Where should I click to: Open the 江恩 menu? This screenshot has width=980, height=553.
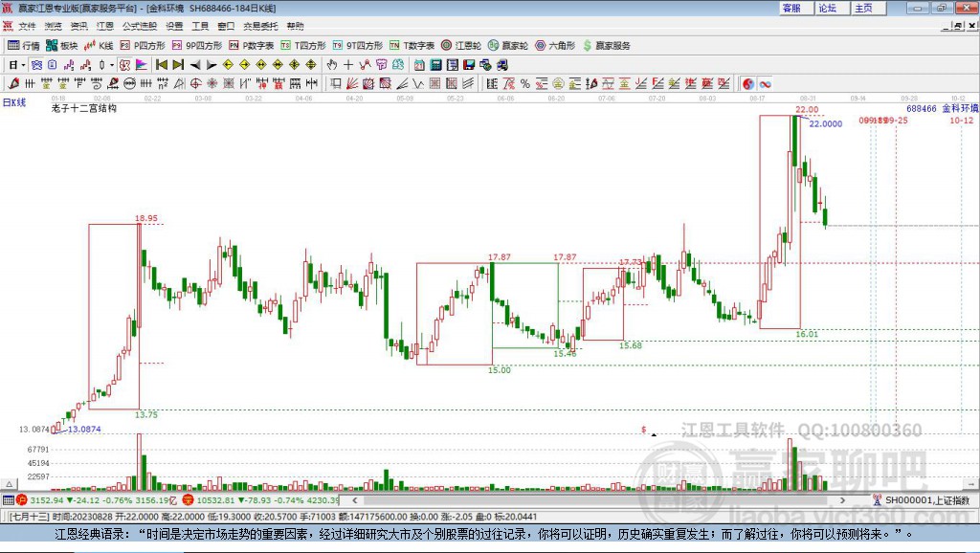(105, 26)
